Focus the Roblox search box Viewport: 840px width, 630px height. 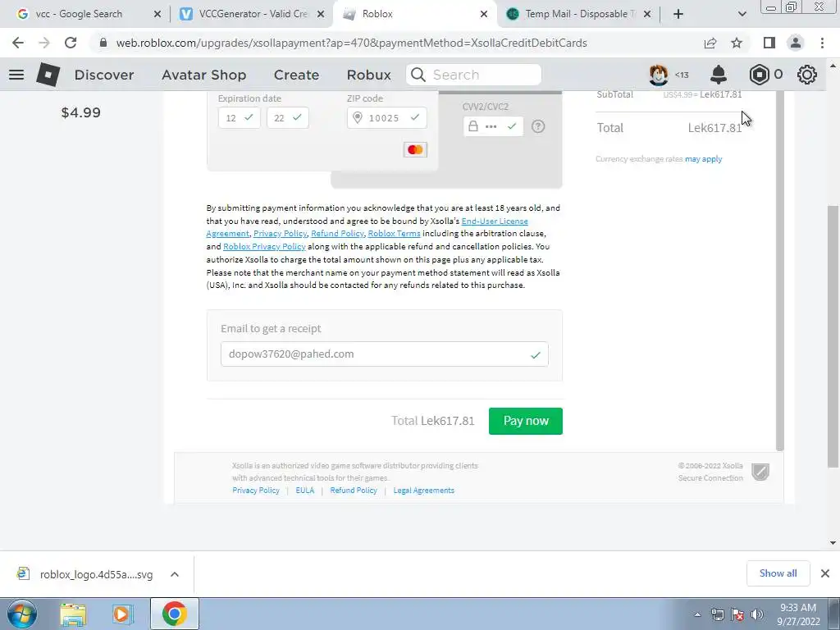click(x=473, y=75)
